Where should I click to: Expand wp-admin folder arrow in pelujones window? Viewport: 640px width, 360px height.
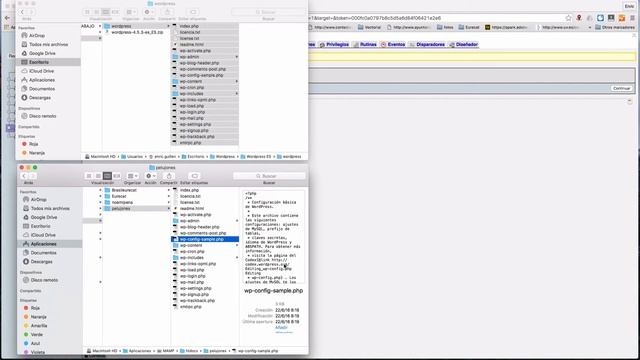tap(237, 221)
